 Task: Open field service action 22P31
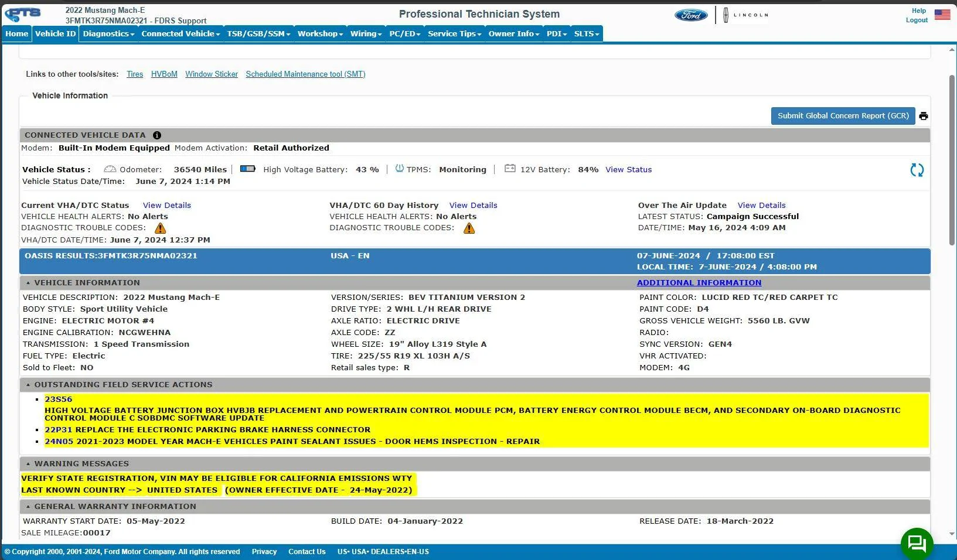[58, 430]
